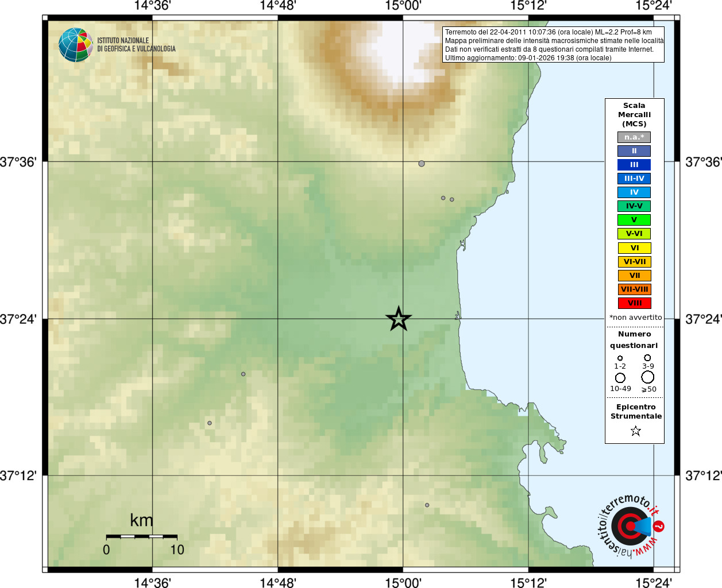Select the V-VI yellow-green swatch
Image resolution: width=722 pixels, height=588 pixels.
click(634, 234)
